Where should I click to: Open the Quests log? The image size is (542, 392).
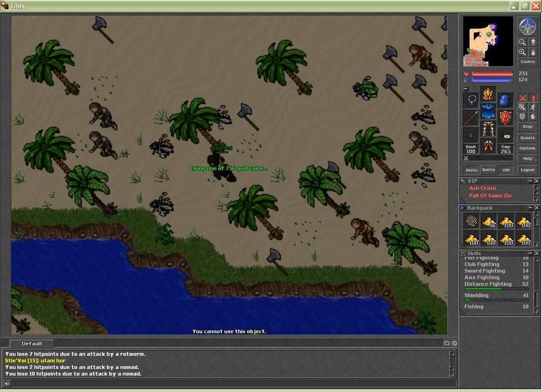click(x=528, y=138)
